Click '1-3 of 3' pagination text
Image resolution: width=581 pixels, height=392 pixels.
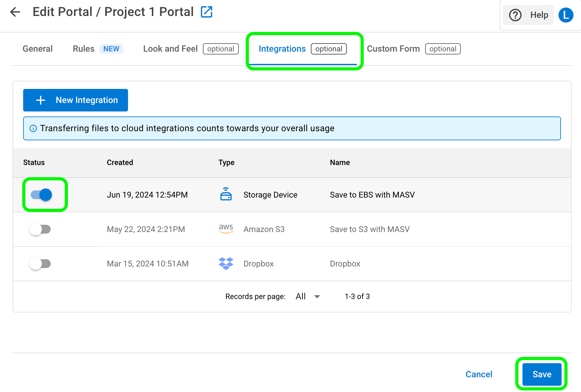357,297
